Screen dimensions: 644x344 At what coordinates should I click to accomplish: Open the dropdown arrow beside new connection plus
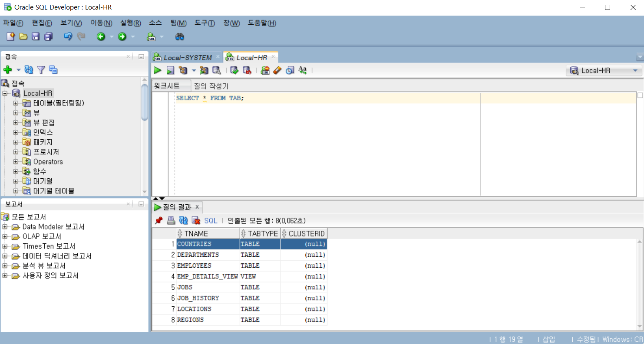pos(18,70)
